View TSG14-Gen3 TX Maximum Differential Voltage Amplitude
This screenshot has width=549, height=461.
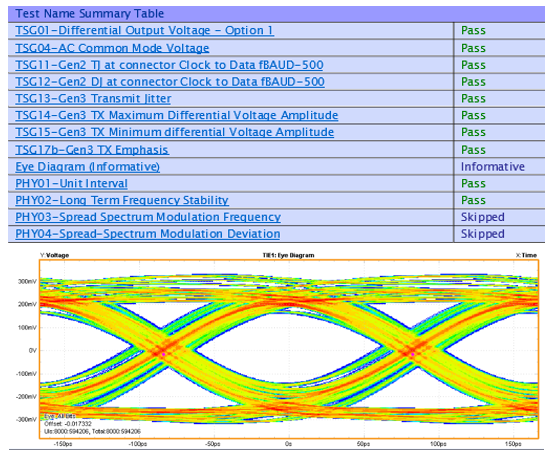click(x=176, y=115)
